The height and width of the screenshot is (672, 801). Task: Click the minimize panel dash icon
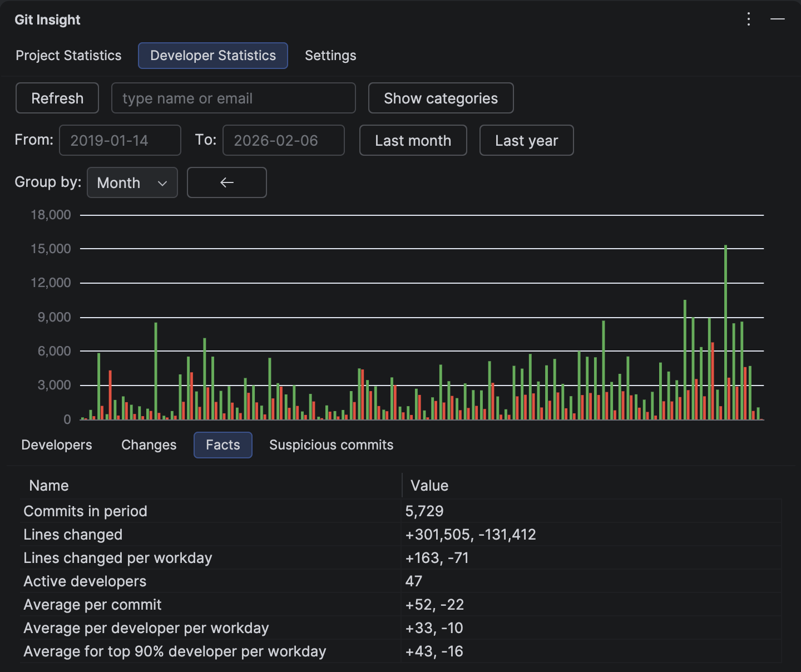pos(777,19)
